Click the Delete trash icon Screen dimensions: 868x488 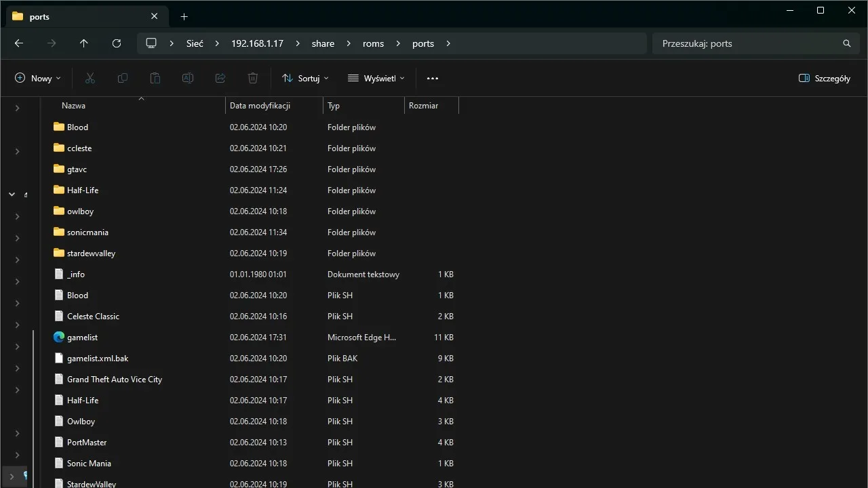pyautogui.click(x=253, y=79)
